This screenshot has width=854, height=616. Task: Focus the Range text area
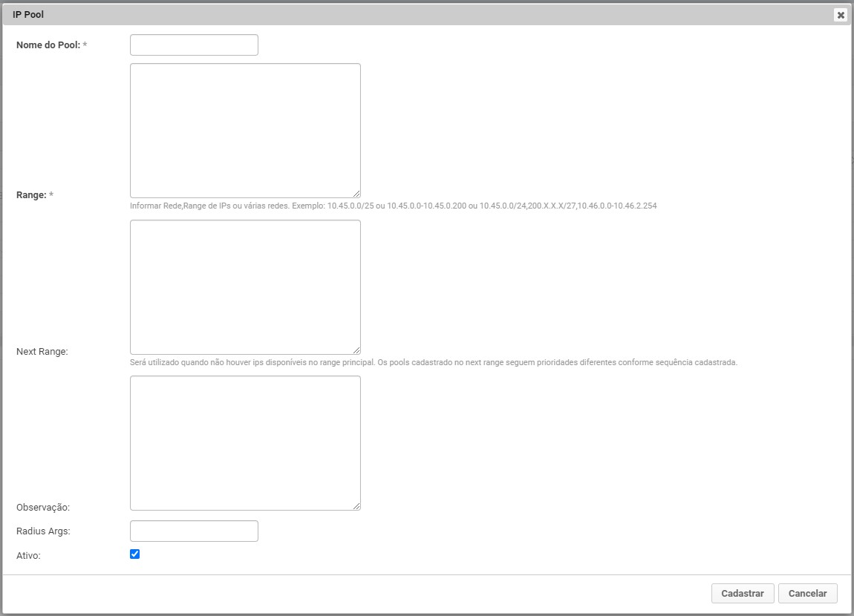click(245, 131)
